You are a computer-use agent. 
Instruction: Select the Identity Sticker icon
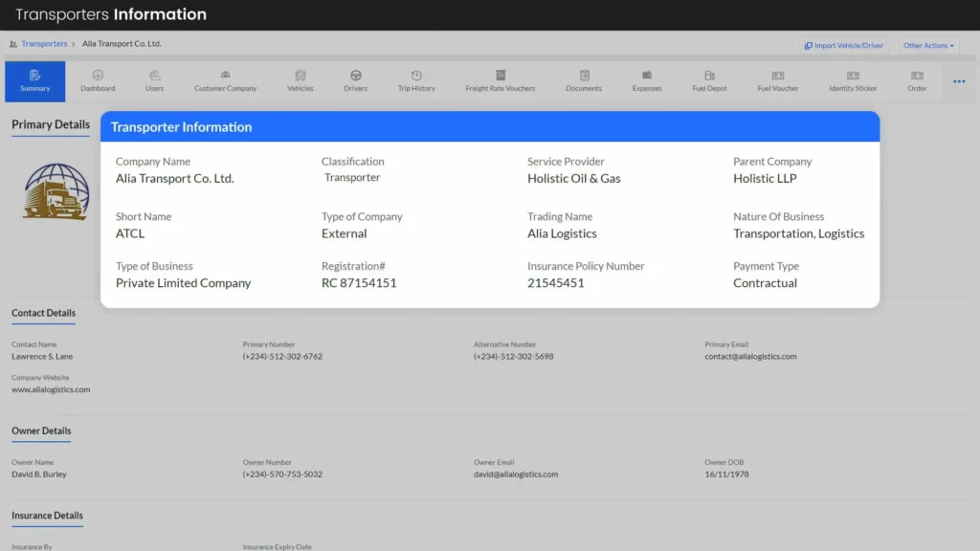point(853,76)
